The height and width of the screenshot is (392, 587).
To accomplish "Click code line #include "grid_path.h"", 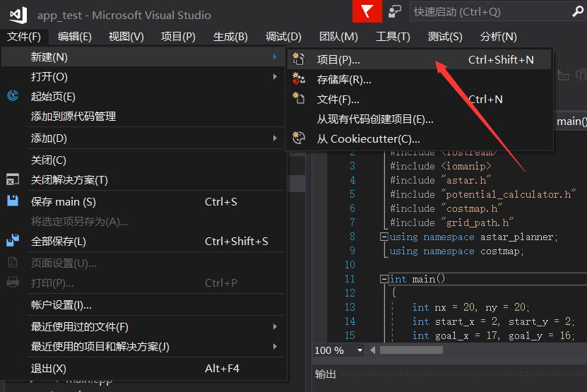I will (452, 222).
